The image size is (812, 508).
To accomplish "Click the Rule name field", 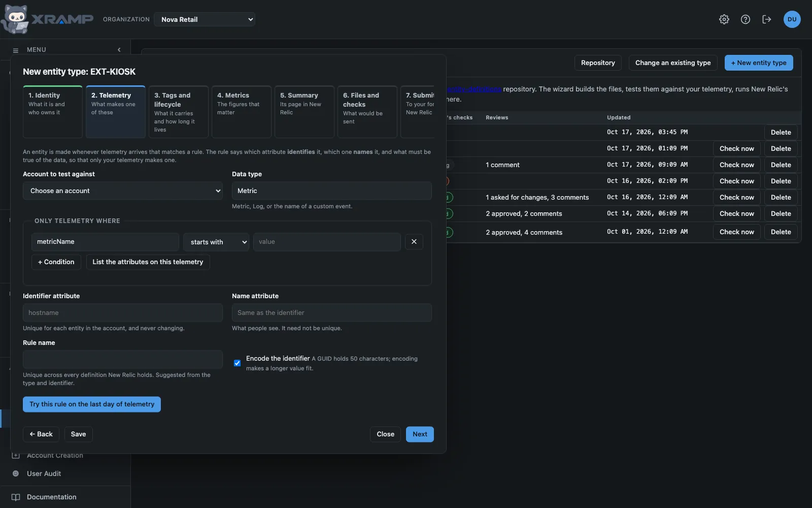I will (123, 360).
